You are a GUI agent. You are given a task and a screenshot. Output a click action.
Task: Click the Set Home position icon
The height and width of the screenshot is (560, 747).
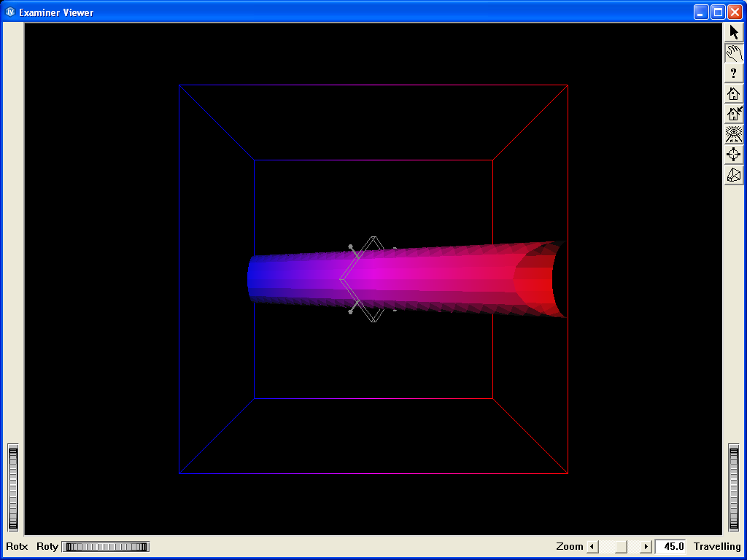click(733, 114)
